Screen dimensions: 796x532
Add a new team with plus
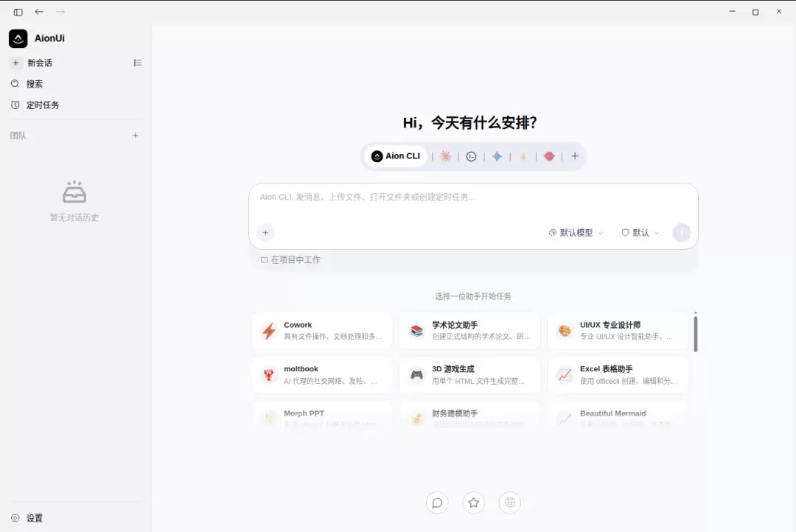(x=136, y=136)
